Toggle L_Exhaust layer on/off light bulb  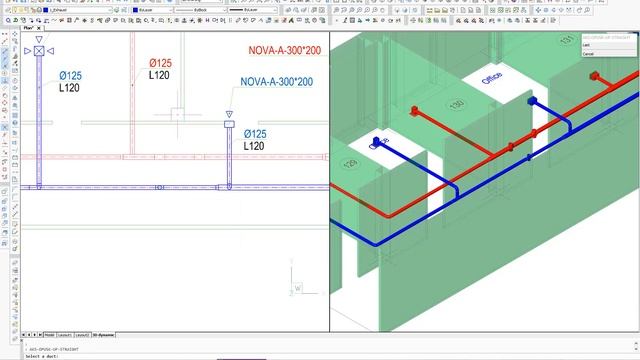16,10
